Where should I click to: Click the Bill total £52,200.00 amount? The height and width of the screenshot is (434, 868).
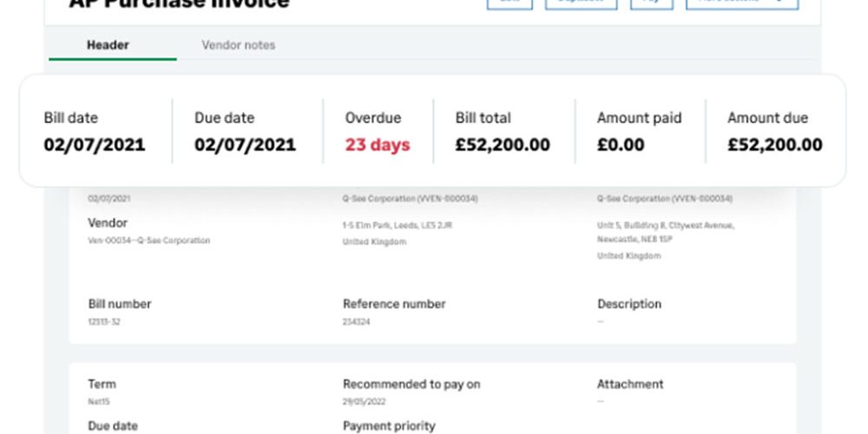(x=503, y=145)
